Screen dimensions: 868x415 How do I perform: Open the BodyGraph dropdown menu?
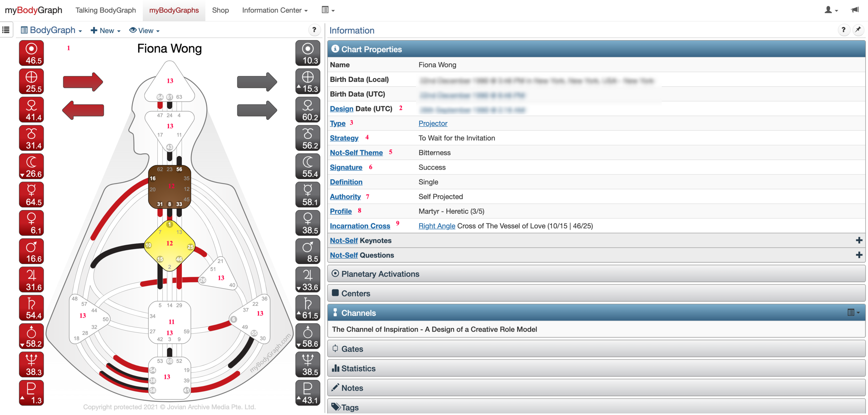[x=51, y=30]
